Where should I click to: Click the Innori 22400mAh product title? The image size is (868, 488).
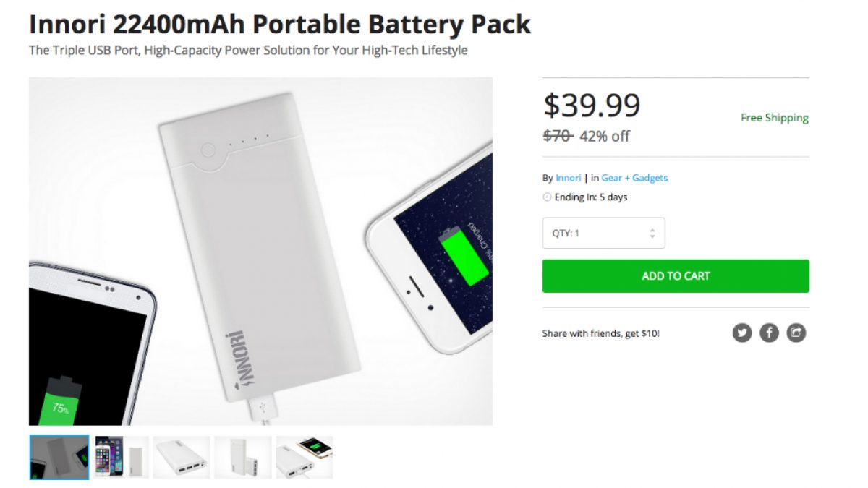point(280,25)
